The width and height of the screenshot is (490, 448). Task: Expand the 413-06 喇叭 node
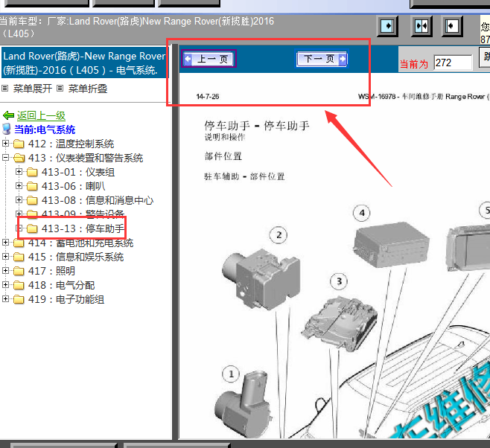[x=19, y=186]
